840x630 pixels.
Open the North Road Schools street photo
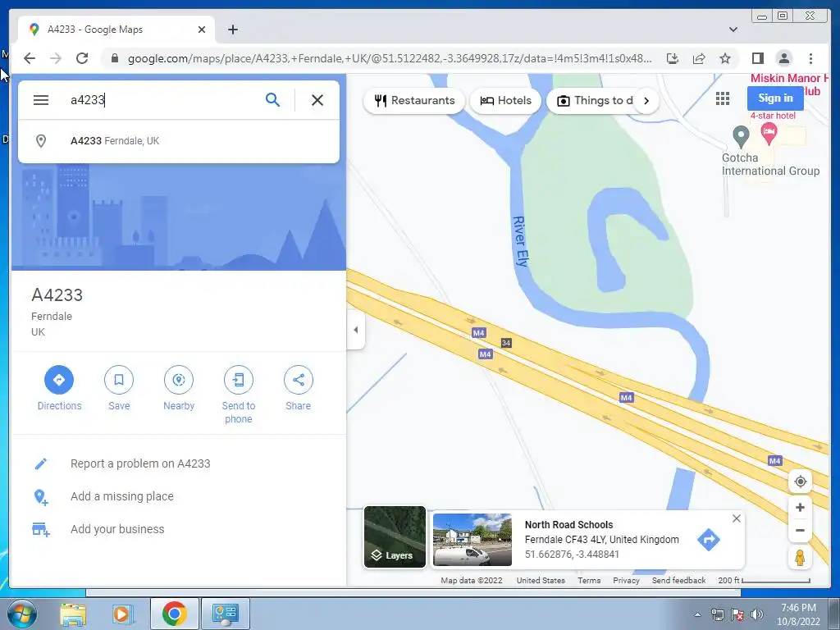pos(472,540)
